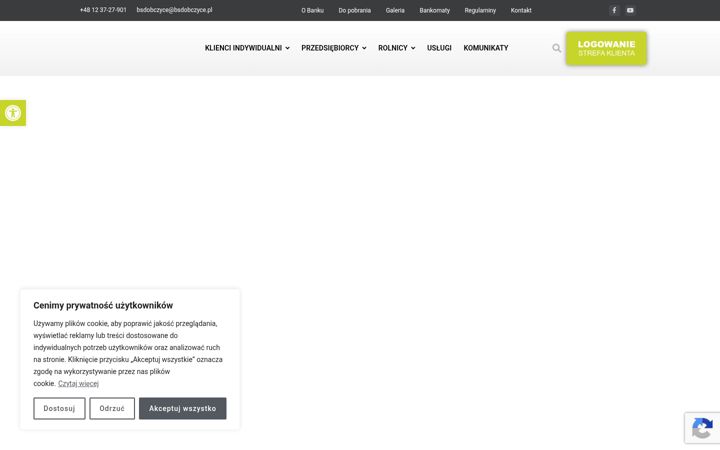Open Do pobrania section
Screen dimensions: 720x450
[354, 10]
